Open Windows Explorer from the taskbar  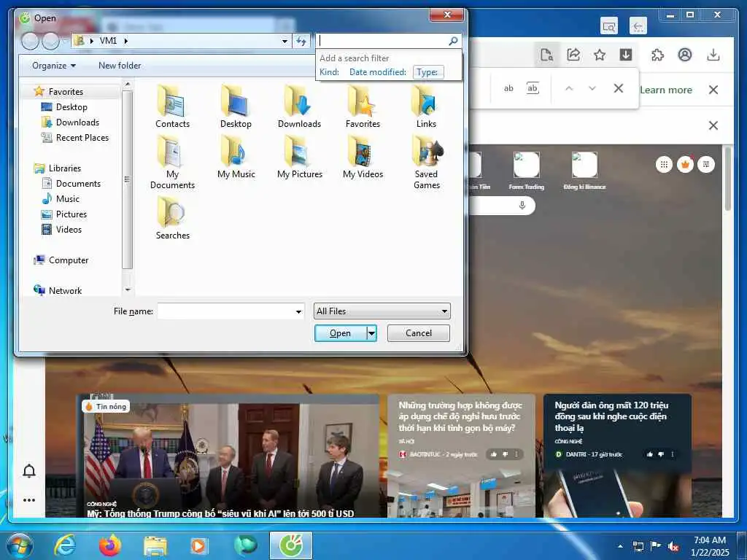pyautogui.click(x=155, y=546)
